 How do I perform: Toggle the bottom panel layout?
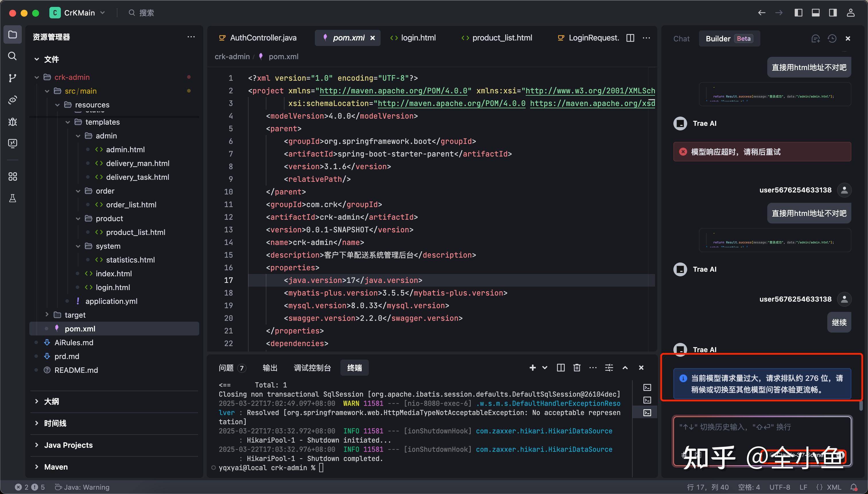click(816, 13)
